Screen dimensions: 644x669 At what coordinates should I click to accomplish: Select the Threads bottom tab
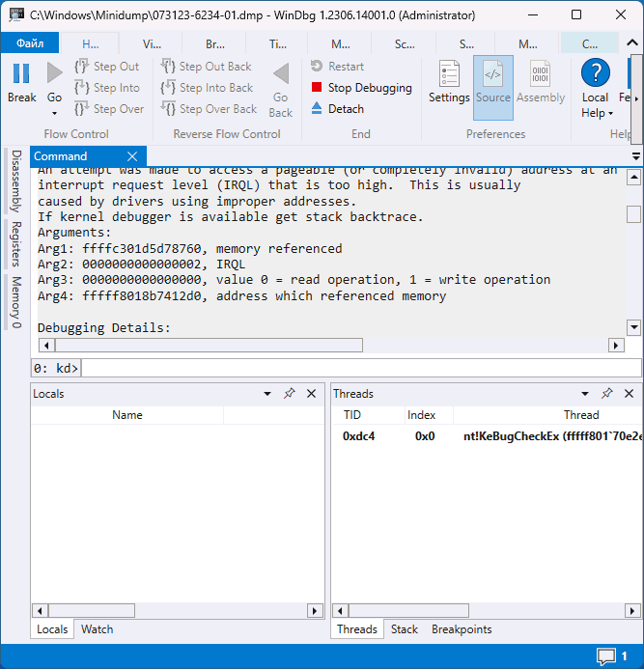pos(357,629)
